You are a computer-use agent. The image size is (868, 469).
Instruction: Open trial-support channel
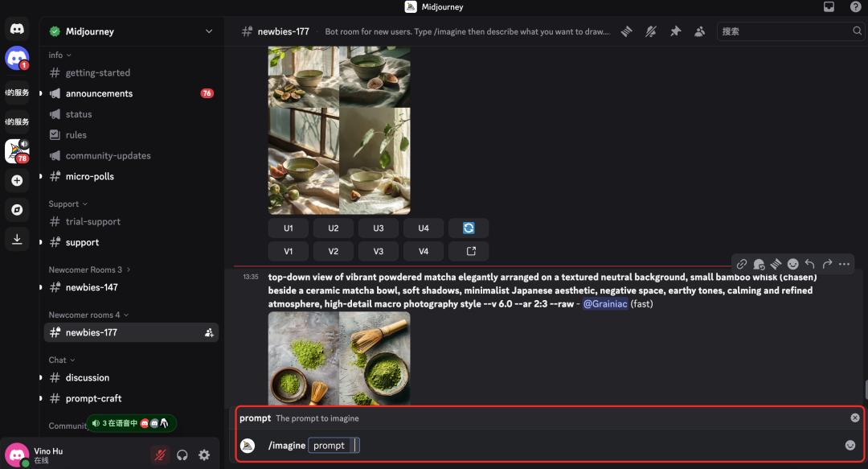pos(131,222)
